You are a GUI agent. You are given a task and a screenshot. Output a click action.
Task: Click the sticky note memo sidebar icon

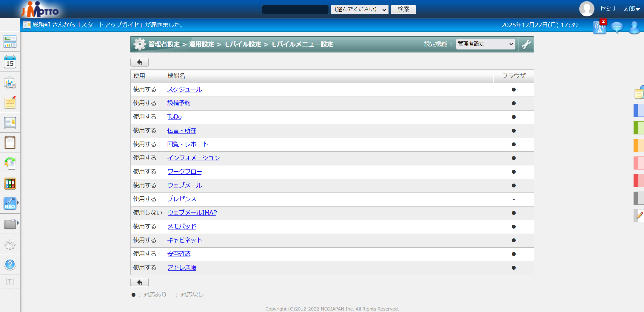tap(10, 103)
